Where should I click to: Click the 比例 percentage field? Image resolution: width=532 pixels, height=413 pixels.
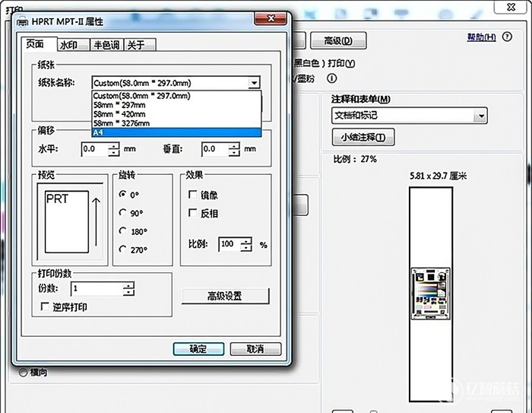coord(230,244)
